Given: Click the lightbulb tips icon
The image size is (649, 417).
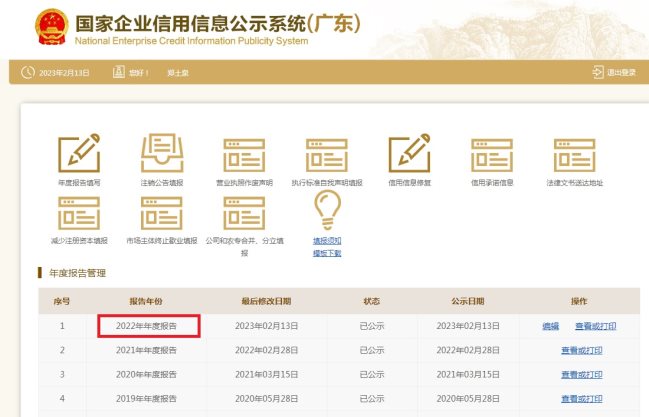Looking at the screenshot, I should pyautogui.click(x=327, y=210).
